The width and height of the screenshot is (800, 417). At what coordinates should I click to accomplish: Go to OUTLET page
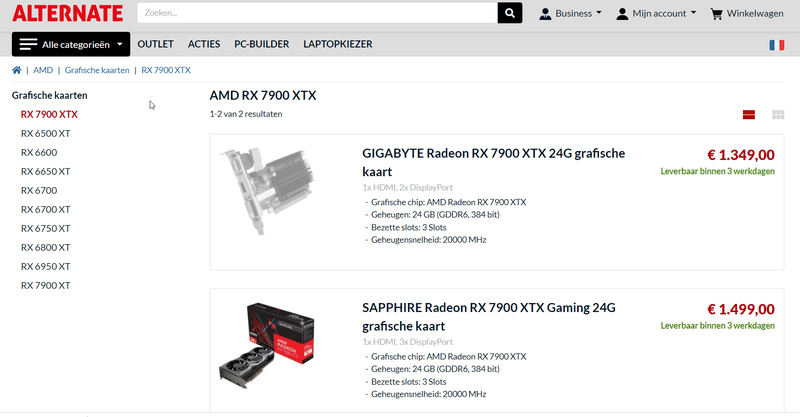[x=156, y=44]
